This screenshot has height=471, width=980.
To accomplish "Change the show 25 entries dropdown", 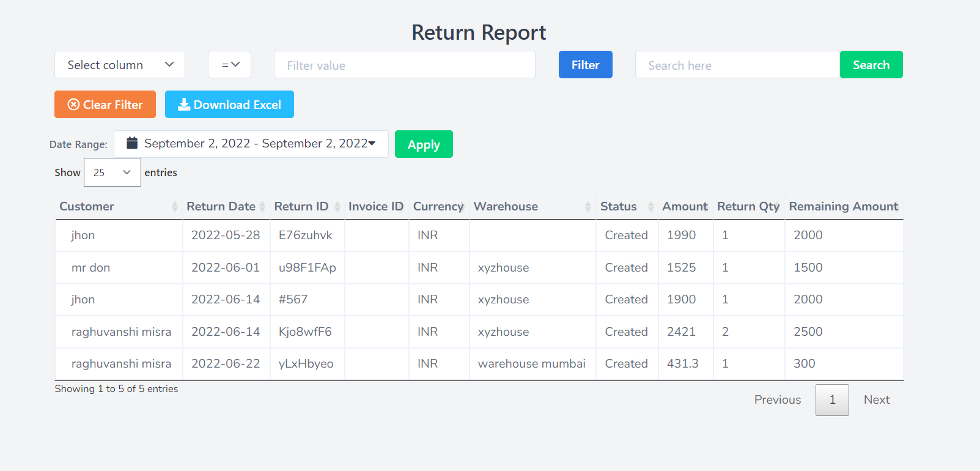I will [x=112, y=172].
